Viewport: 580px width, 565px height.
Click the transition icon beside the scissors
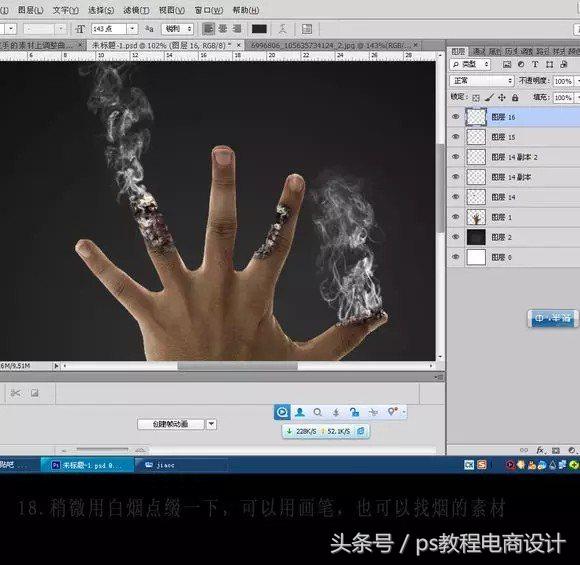pos(35,393)
